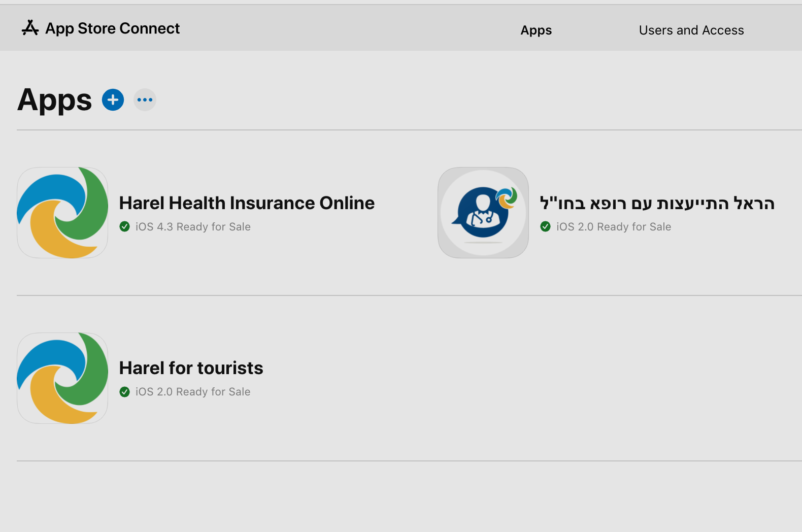Open Harel for tourists app icon

point(62,378)
